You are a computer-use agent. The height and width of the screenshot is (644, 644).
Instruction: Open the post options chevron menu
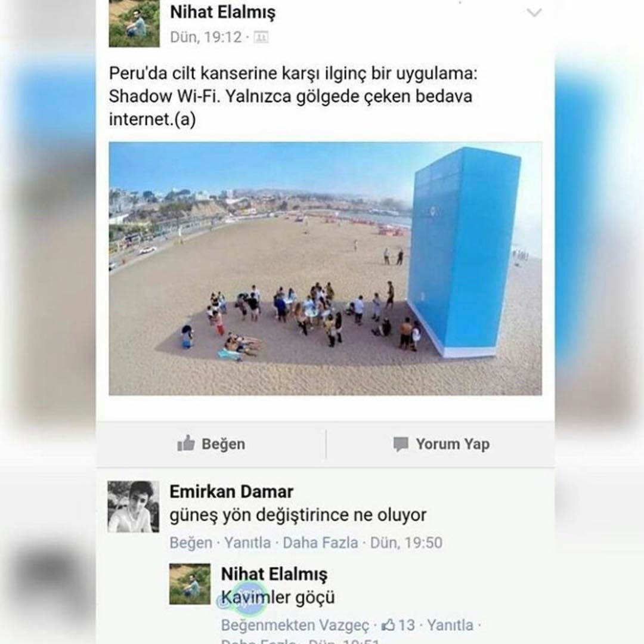tap(534, 13)
